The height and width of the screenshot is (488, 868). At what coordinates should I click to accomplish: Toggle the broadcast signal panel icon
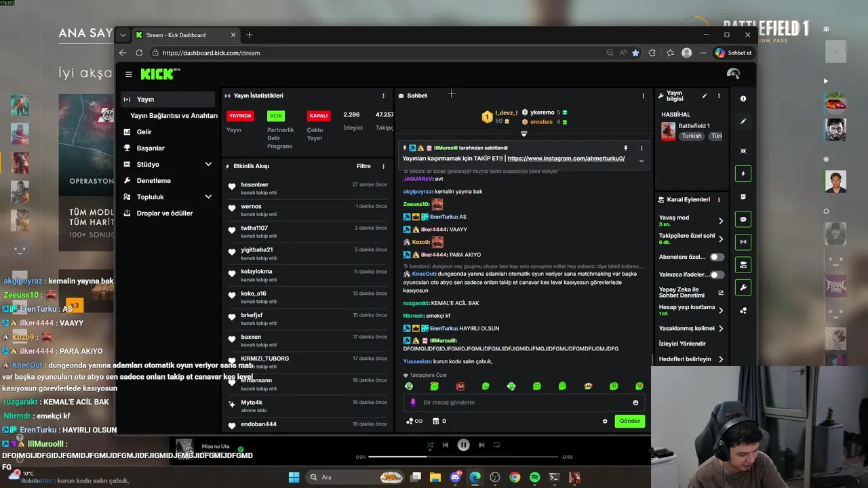pyautogui.click(x=743, y=242)
